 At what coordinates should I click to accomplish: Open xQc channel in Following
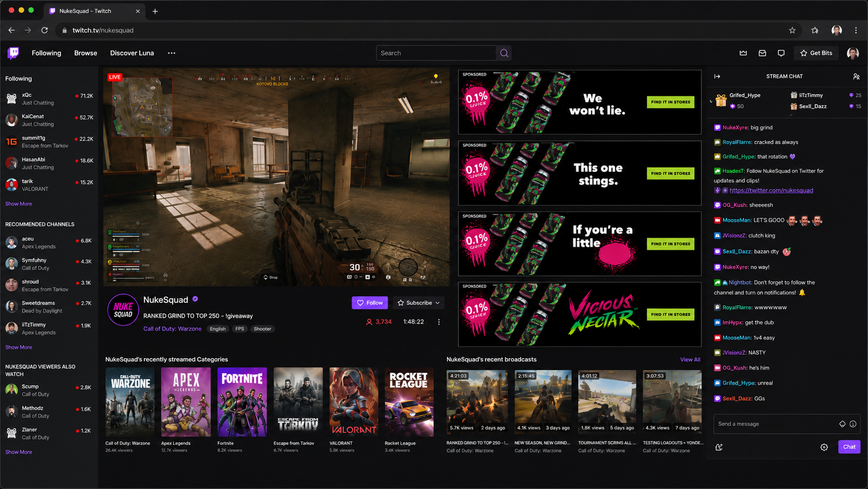(x=49, y=99)
